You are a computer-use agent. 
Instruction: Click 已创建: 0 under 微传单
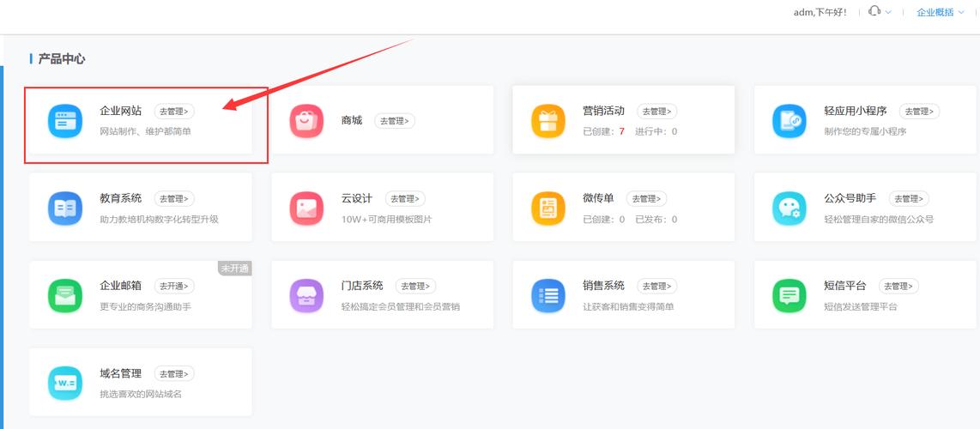(604, 219)
